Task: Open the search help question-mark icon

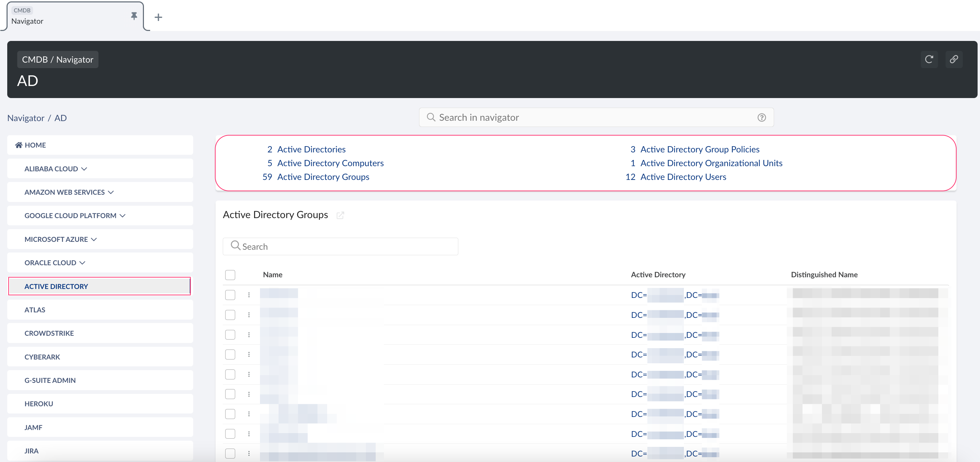Action: coord(761,117)
